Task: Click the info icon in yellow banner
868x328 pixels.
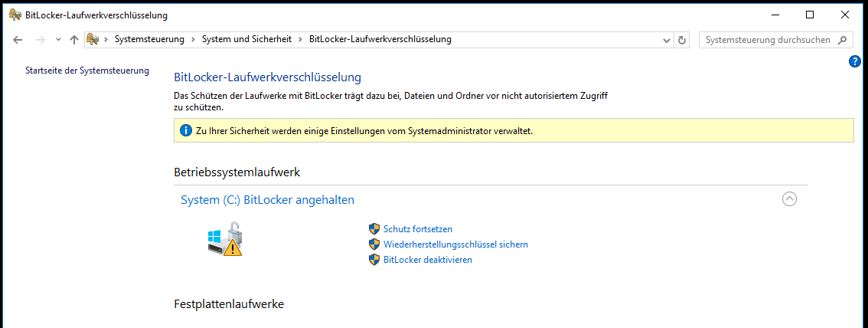Action: pyautogui.click(x=186, y=132)
